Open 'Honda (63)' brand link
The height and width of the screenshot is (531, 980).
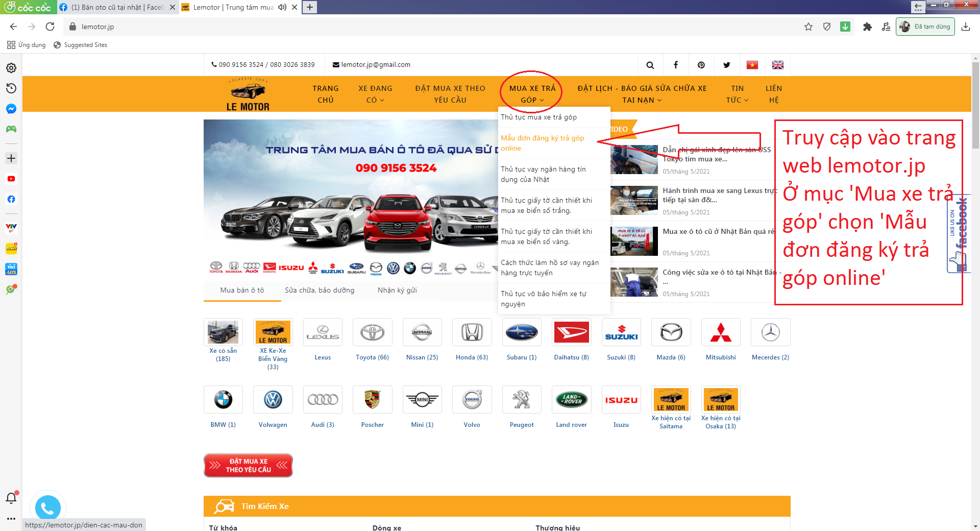[x=472, y=357]
